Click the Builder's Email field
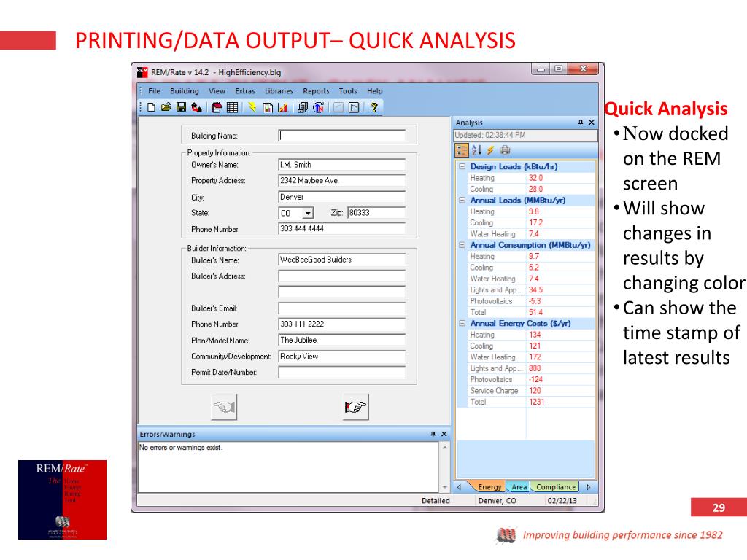 [x=341, y=308]
